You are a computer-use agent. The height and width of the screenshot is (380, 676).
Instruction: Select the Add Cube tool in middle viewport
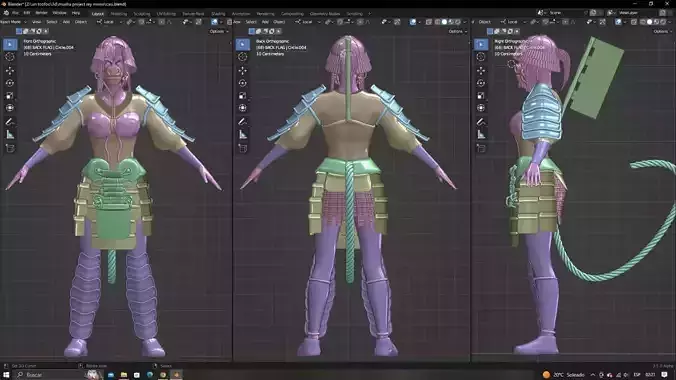click(x=243, y=148)
